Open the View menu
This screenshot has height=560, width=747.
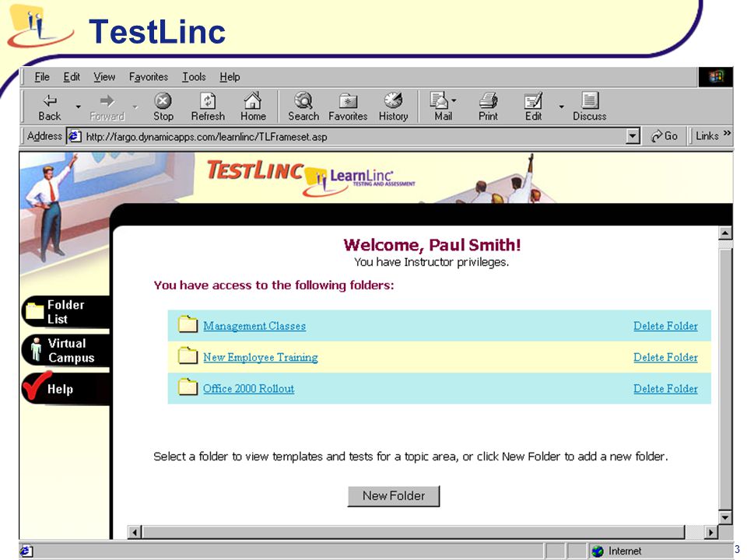103,77
